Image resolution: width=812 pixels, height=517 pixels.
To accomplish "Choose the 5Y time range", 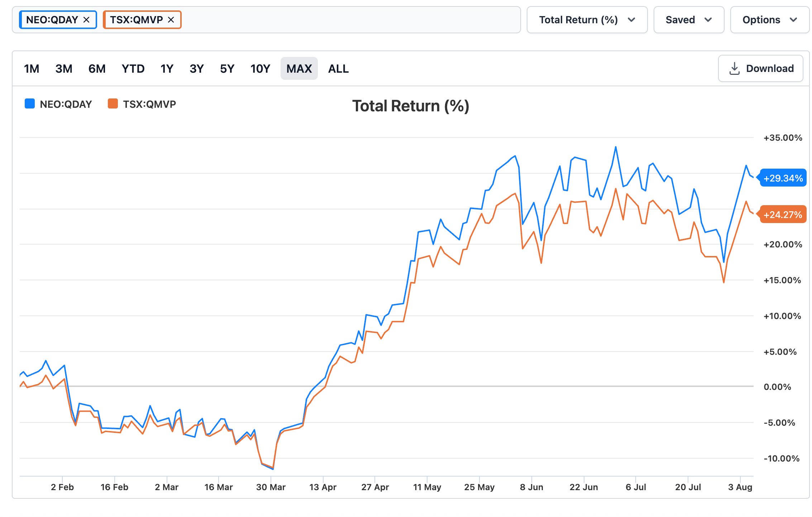I will [227, 68].
